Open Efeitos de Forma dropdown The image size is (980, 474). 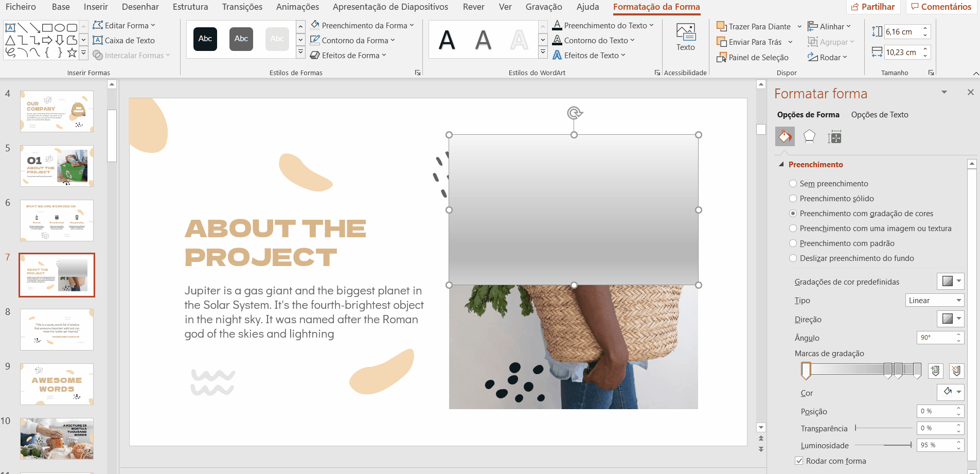[x=348, y=55]
